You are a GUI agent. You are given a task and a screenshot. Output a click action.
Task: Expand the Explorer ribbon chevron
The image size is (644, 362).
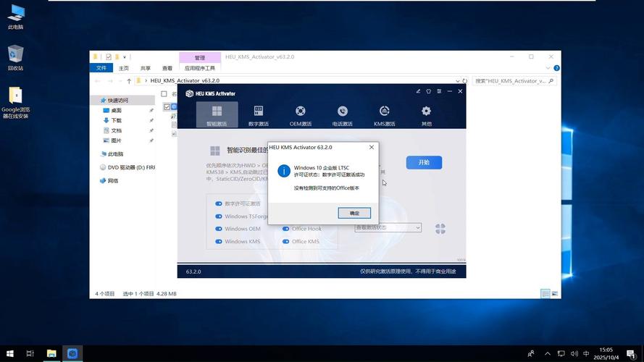coord(548,68)
